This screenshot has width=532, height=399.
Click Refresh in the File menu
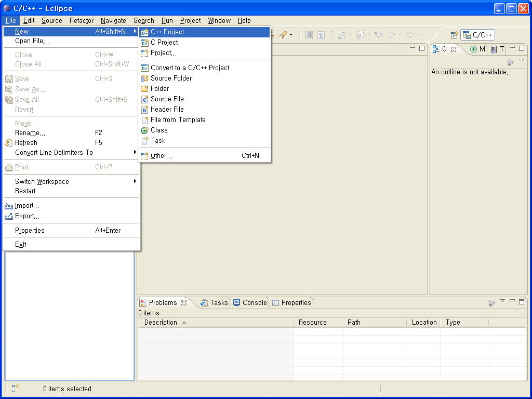71,143
